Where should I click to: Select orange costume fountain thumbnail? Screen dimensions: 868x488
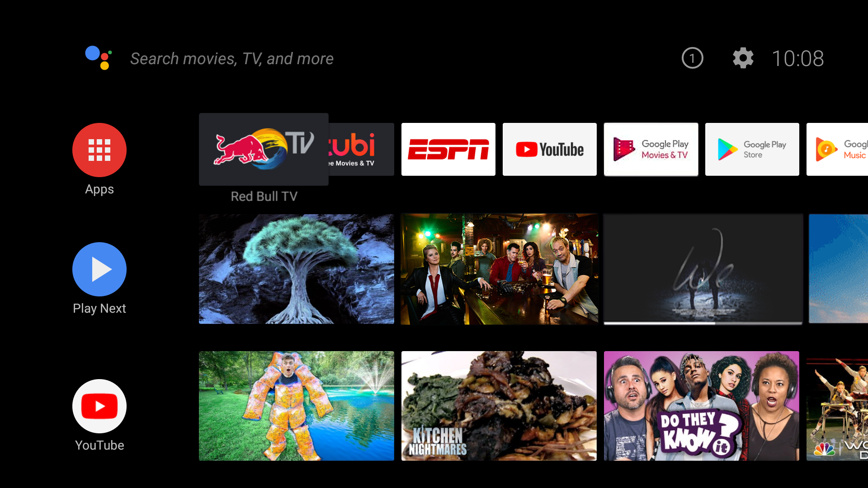(x=296, y=406)
